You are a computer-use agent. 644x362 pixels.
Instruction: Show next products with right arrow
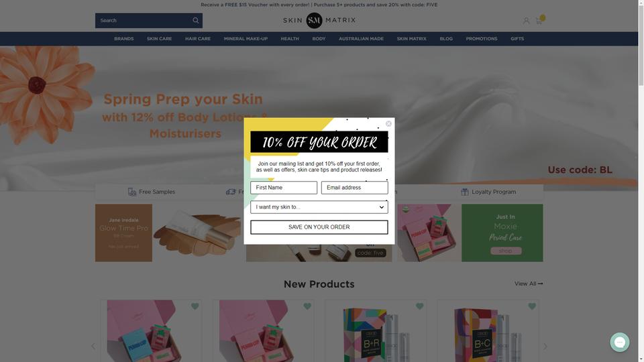point(545,347)
